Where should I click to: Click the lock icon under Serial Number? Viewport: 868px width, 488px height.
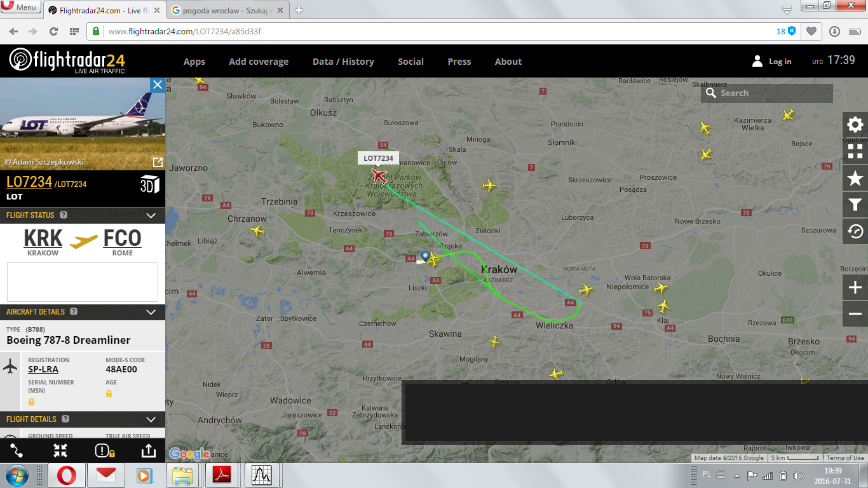tap(31, 402)
